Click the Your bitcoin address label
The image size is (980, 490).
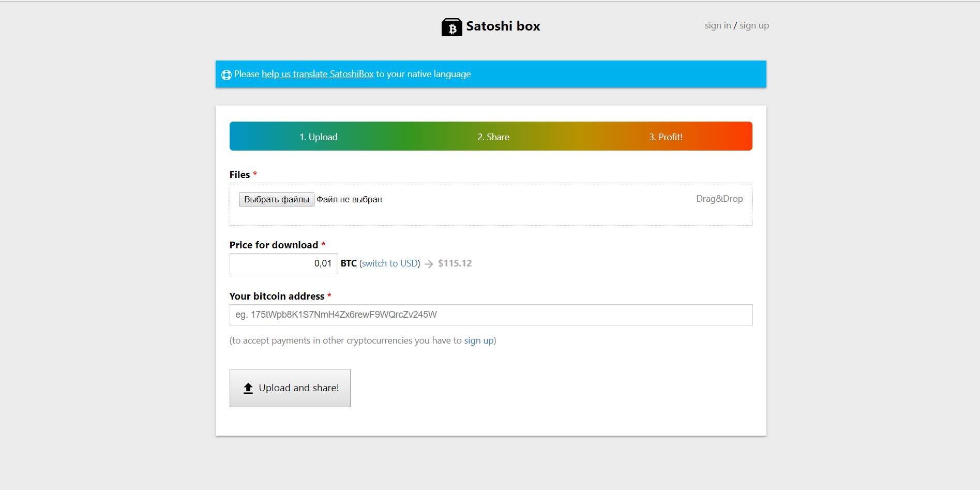[x=277, y=296]
